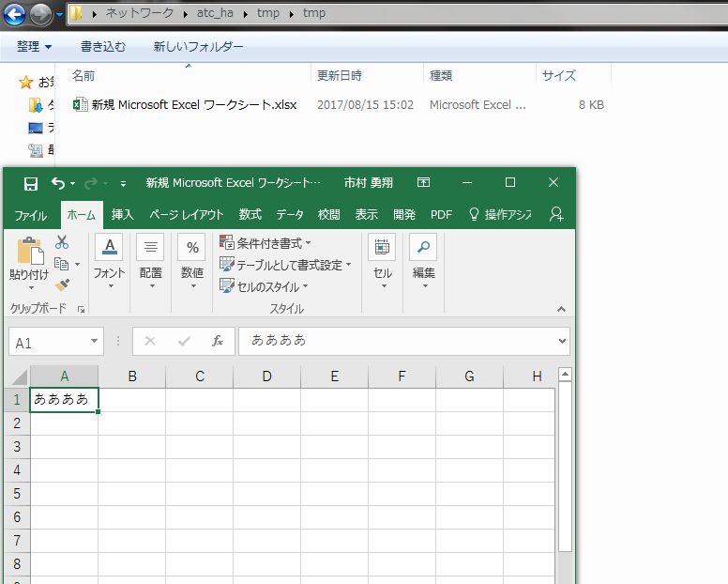The width and height of the screenshot is (728, 584).
Task: Switch to the 開発 tab
Action: [404, 215]
